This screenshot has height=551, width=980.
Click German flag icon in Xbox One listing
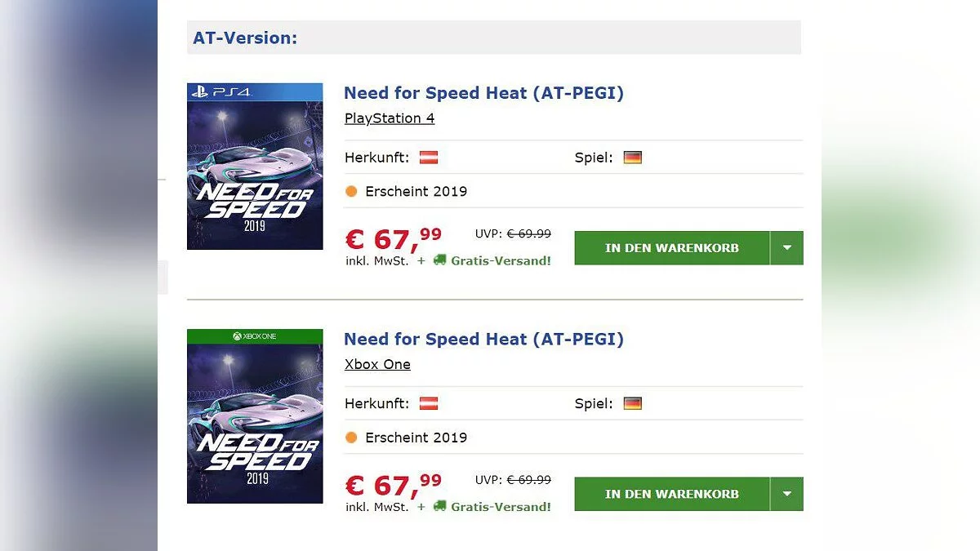click(632, 403)
